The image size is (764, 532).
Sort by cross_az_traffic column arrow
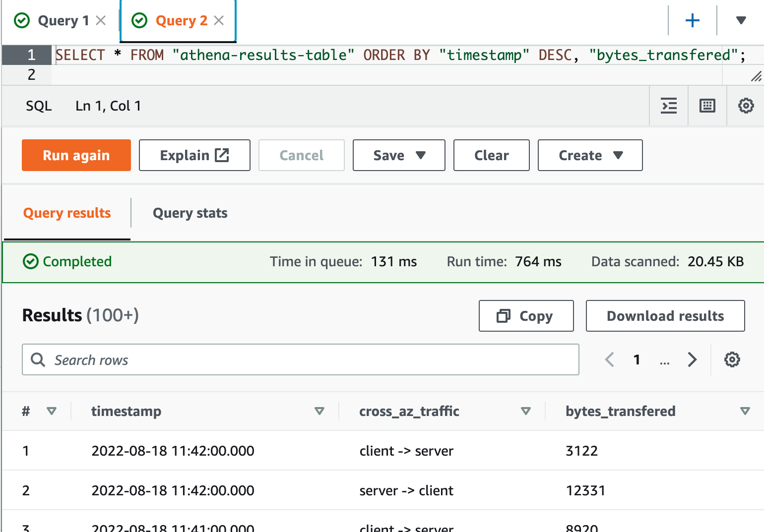(526, 411)
